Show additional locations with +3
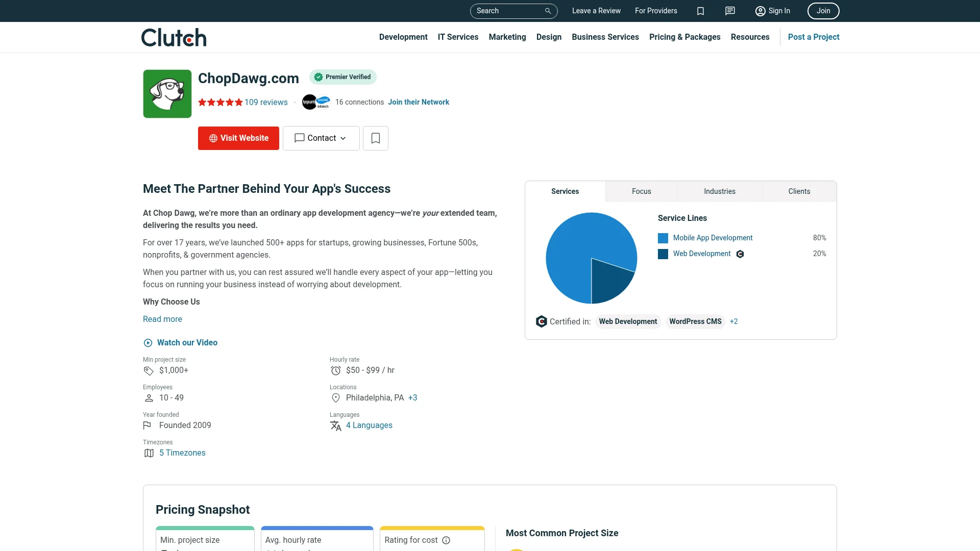Screen dimensions: 980x551 click(x=412, y=398)
